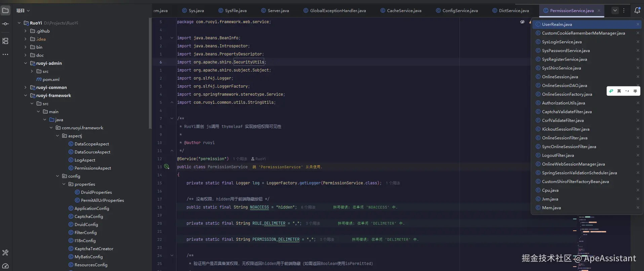Open SysPasswordService.java from tabs list

[x=566, y=50]
